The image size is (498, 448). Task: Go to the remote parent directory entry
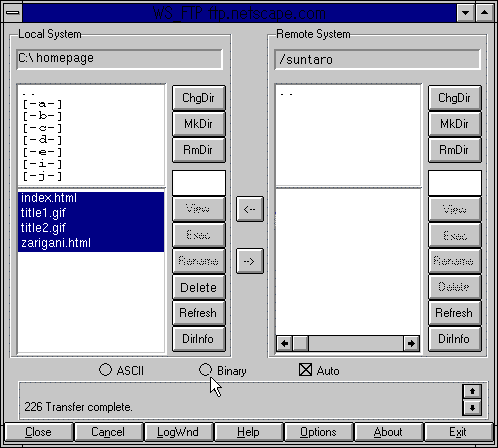287,94
